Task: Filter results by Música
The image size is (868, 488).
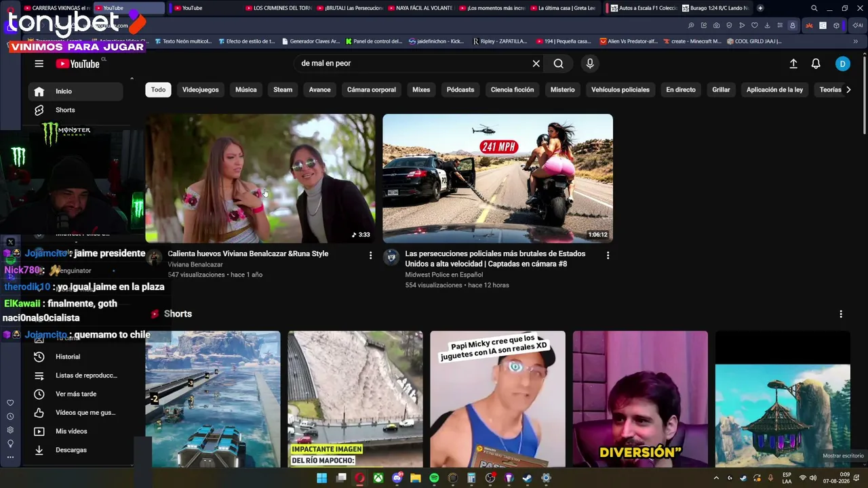Action: pyautogui.click(x=246, y=89)
